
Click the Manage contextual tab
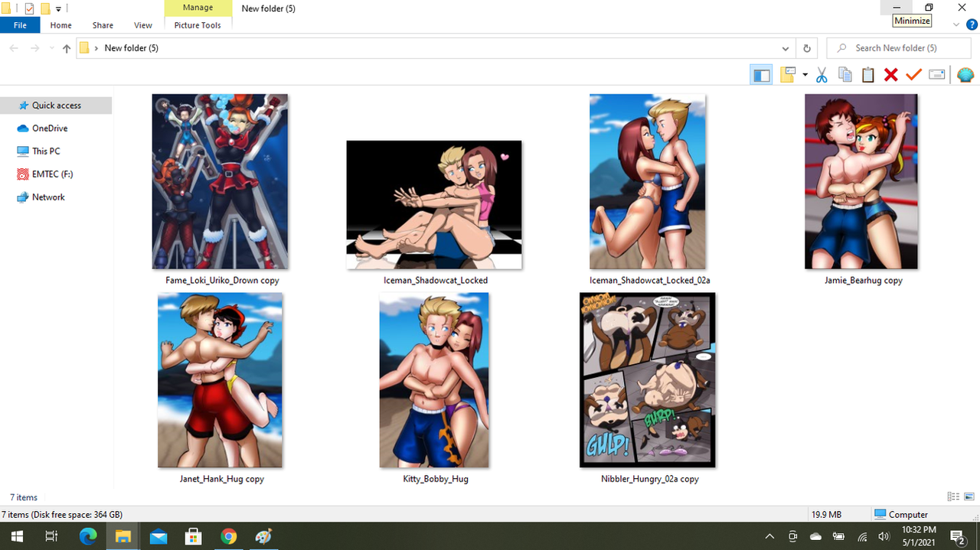click(x=198, y=8)
